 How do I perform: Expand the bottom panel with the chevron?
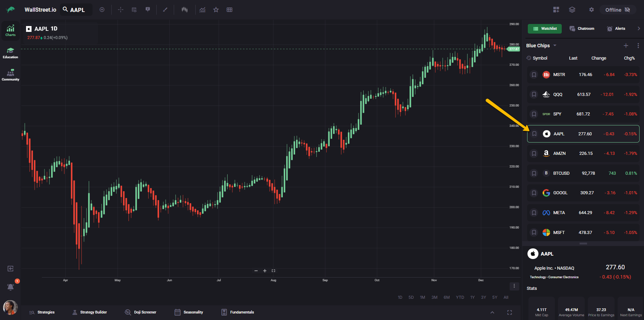[x=492, y=312]
